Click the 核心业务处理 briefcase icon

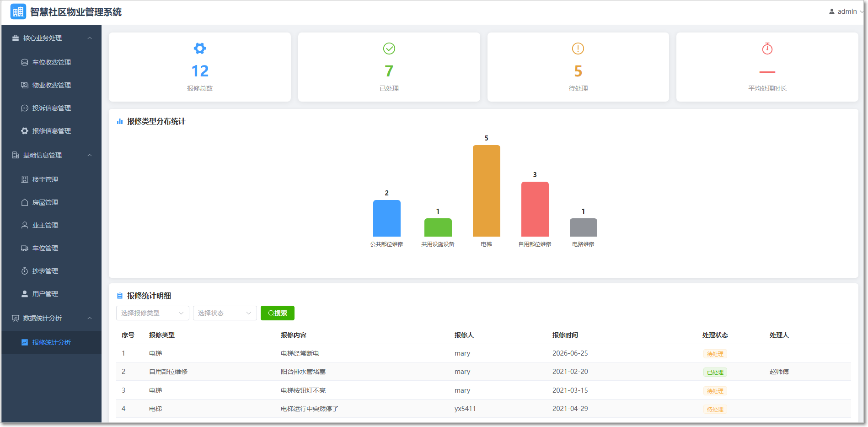point(16,38)
